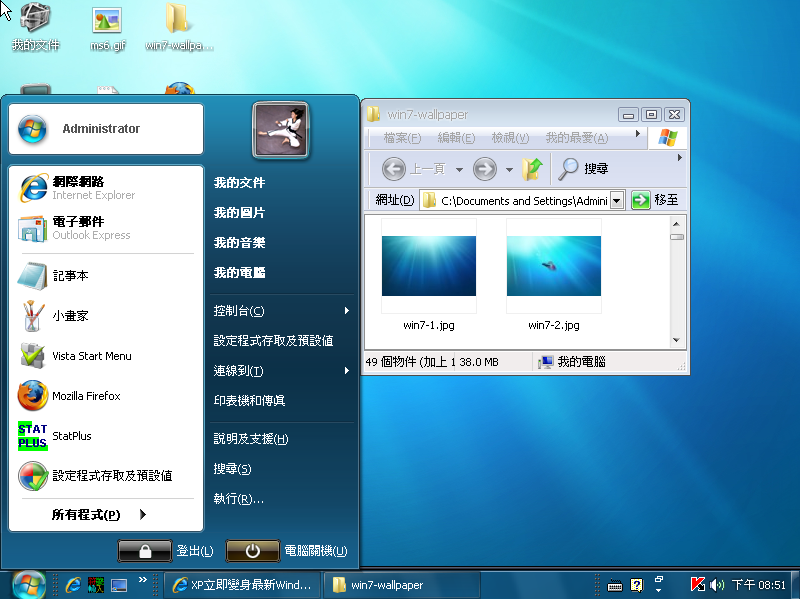Click the volume speaker tray icon

coord(717,585)
